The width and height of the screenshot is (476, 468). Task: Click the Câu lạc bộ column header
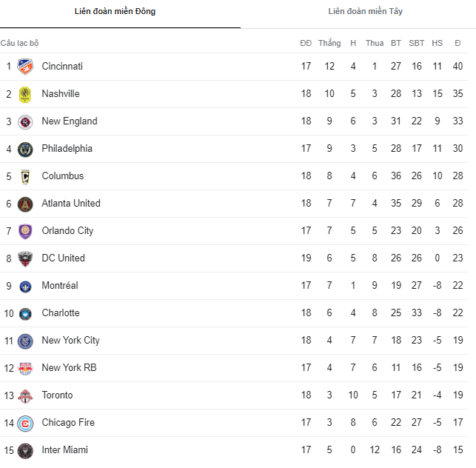pyautogui.click(x=19, y=43)
